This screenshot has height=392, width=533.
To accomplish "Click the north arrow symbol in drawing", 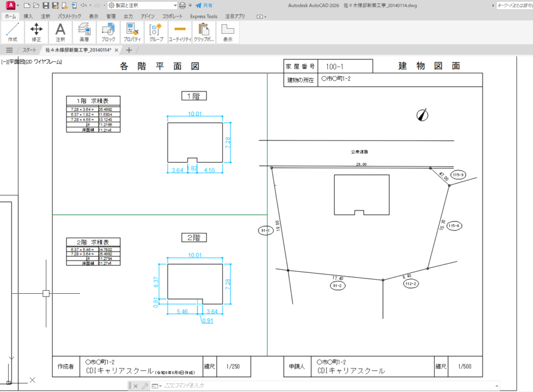I will tap(423, 115).
